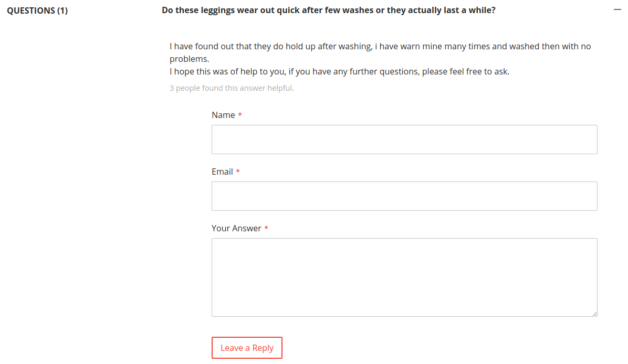Collapse the question using the minus icon
The height and width of the screenshot is (364, 628).
(x=617, y=9)
